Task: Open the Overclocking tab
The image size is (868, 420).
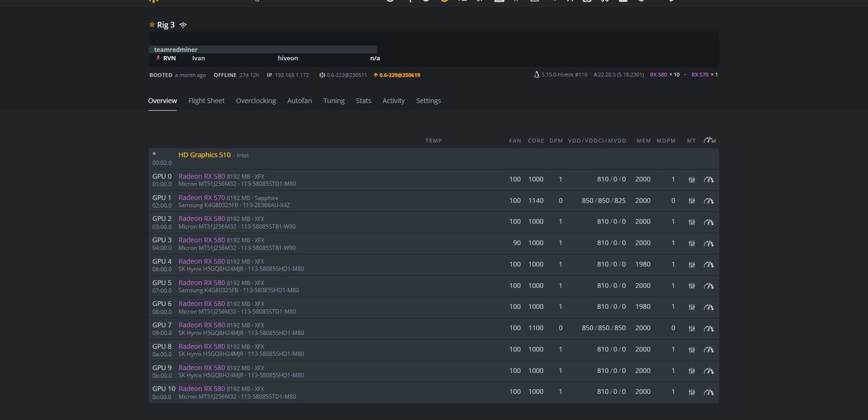Action: tap(256, 101)
